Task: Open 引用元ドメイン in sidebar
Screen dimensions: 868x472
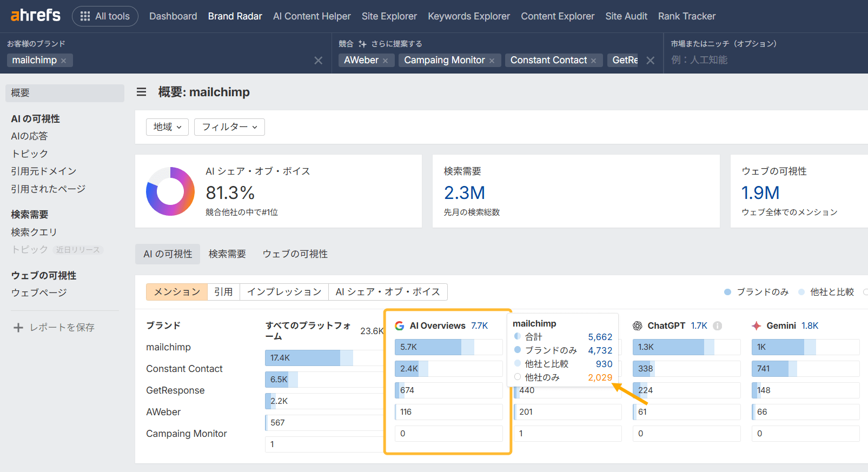Action: (x=44, y=171)
